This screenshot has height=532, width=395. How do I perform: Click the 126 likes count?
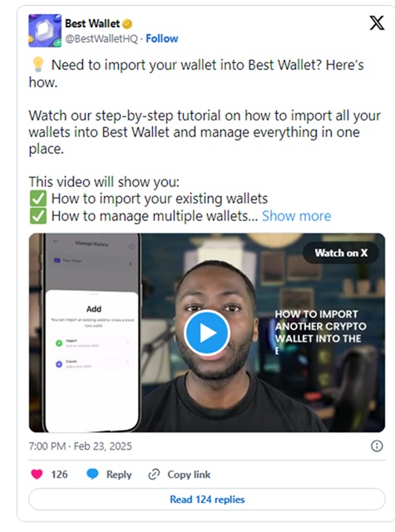pyautogui.click(x=59, y=474)
